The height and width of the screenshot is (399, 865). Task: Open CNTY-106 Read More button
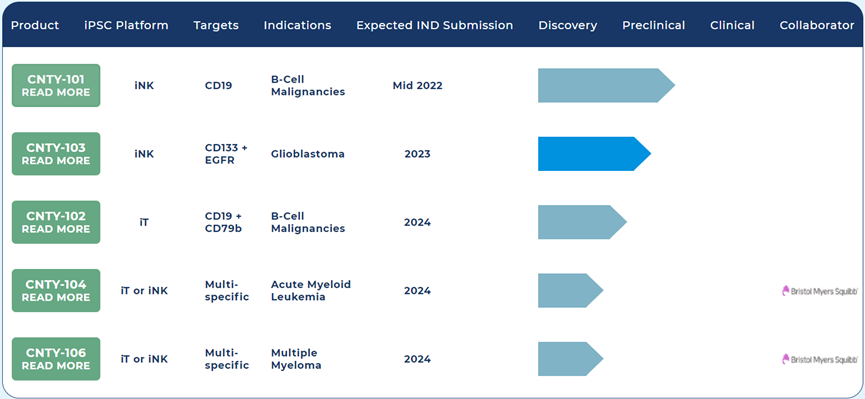tap(56, 359)
